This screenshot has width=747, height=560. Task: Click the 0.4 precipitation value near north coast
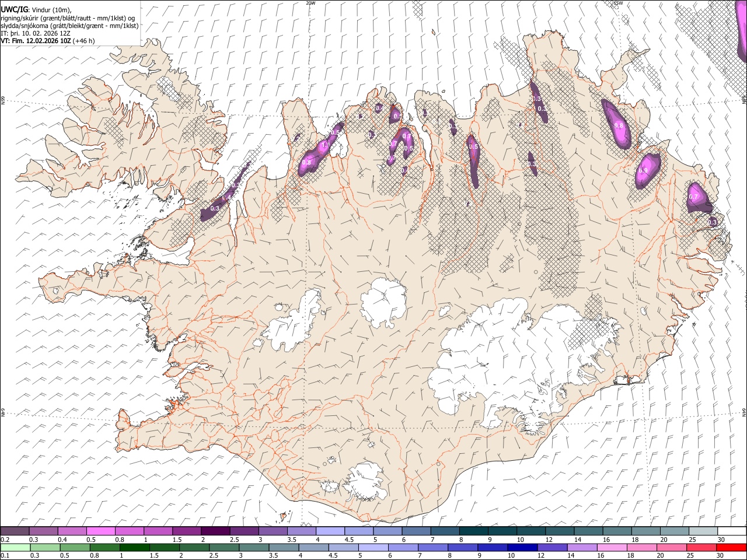point(379,108)
